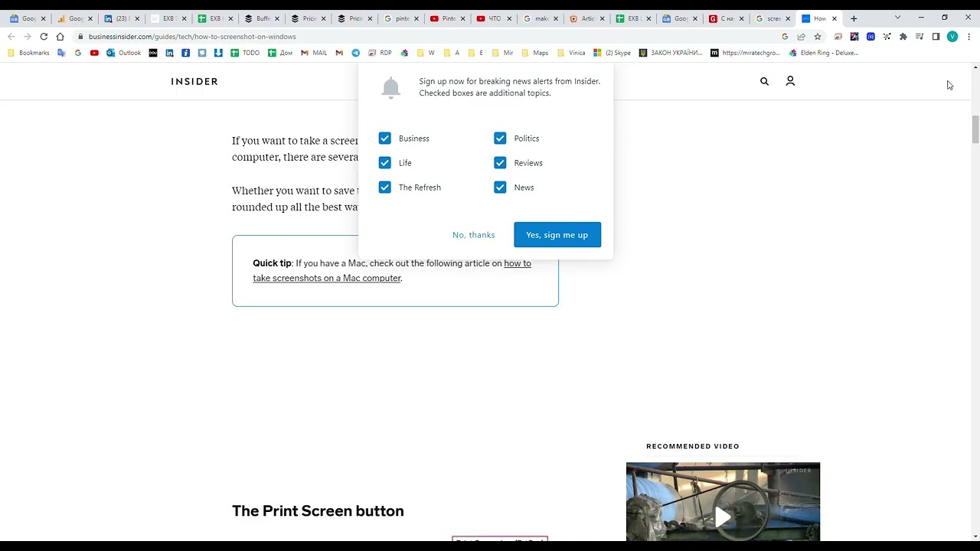Click the Google icon in the address bar
This screenshot has height=551, width=980.
[x=785, y=36]
